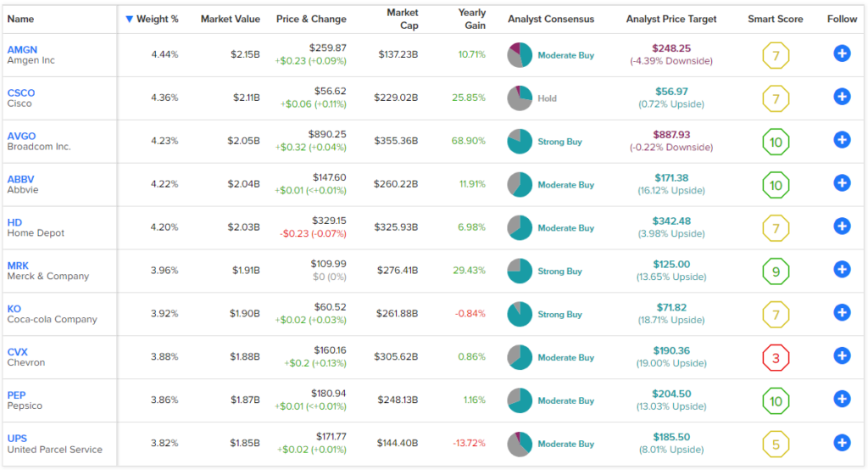Click Coca-cola's Strong Buy consensus label
The height and width of the screenshot is (470, 868).
pyautogui.click(x=559, y=314)
